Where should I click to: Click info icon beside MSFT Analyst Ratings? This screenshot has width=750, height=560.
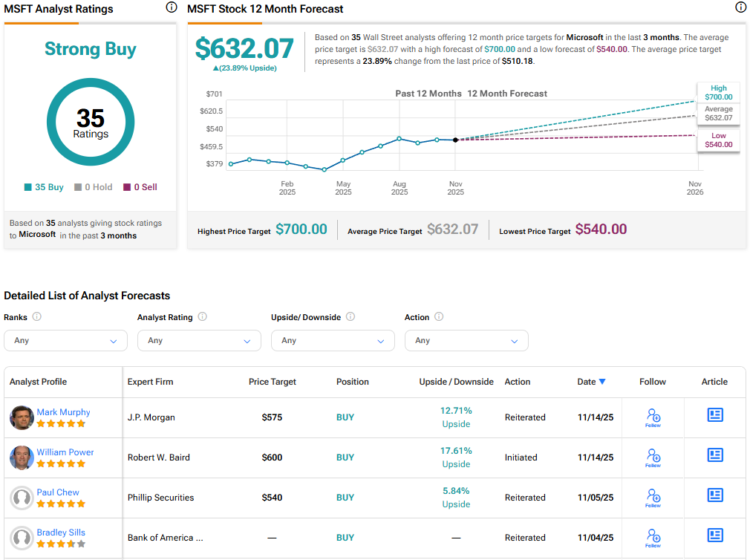[172, 8]
